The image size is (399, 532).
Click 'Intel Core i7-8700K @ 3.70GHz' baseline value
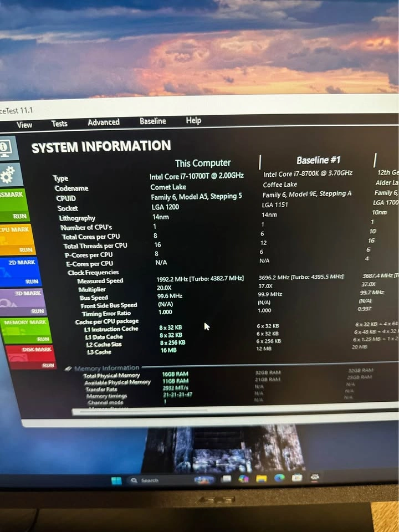pyautogui.click(x=308, y=173)
